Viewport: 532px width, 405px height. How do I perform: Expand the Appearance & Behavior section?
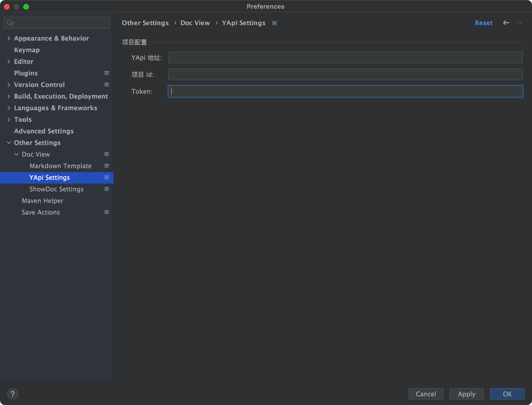coord(9,38)
